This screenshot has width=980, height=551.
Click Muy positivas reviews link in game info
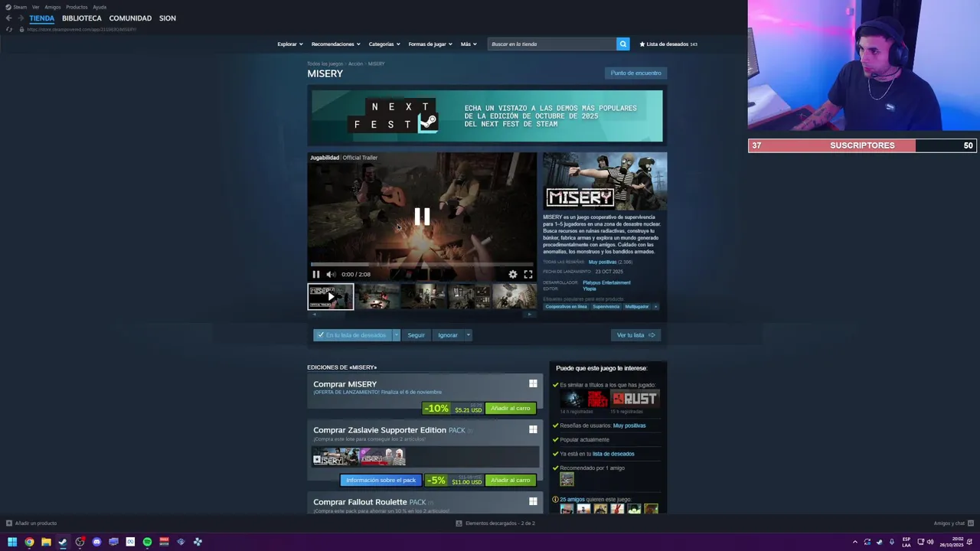[603, 262]
